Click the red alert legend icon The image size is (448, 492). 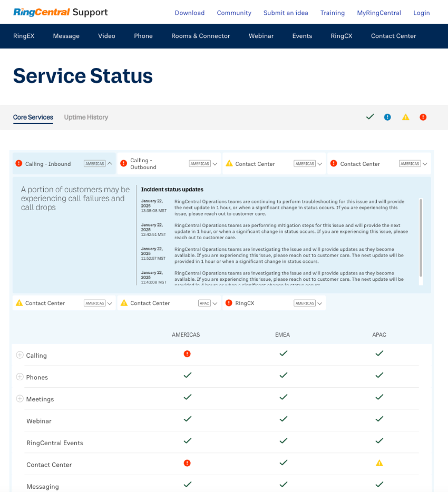pyautogui.click(x=423, y=117)
